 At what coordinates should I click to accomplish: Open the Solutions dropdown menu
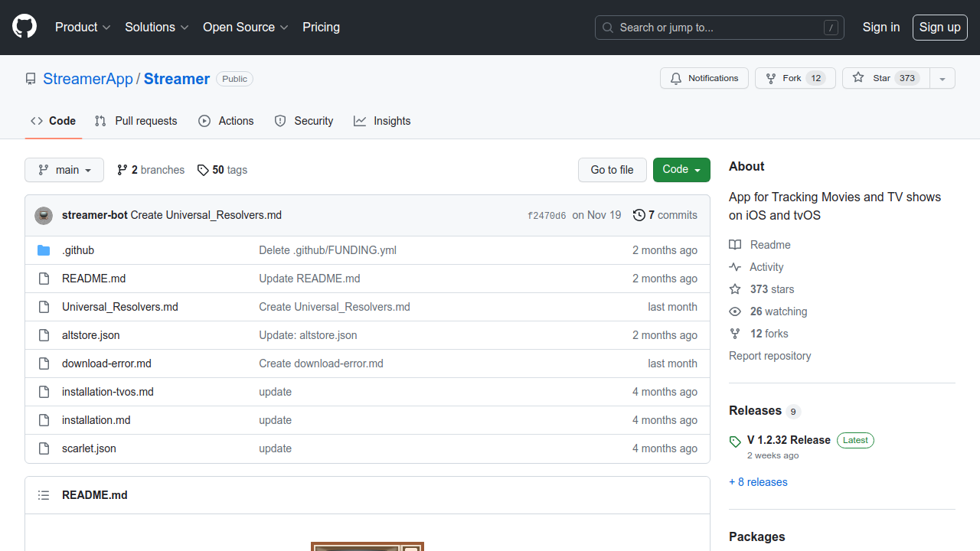click(157, 27)
